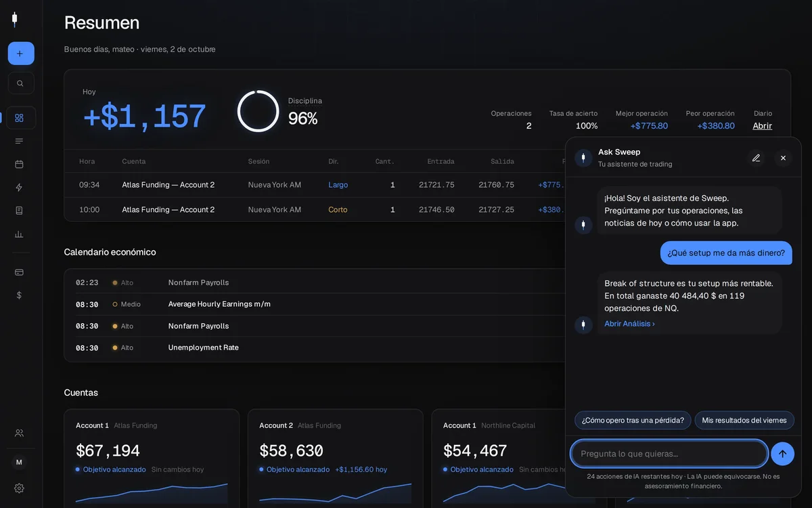
Task: Open the bar chart analytics sidebar icon
Action: coord(19,234)
